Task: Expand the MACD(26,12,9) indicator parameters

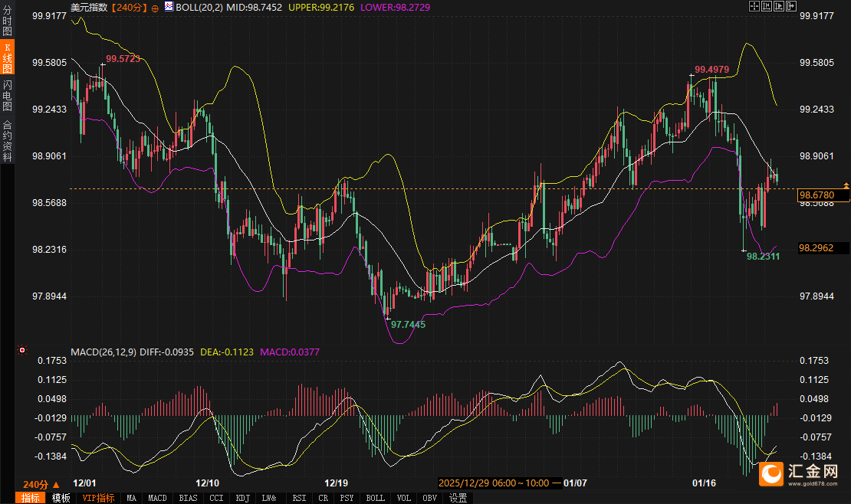Action: coord(103,352)
